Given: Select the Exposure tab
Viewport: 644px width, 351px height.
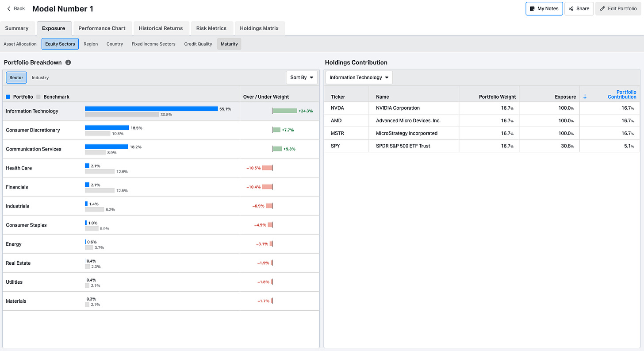Looking at the screenshot, I should 54,28.
